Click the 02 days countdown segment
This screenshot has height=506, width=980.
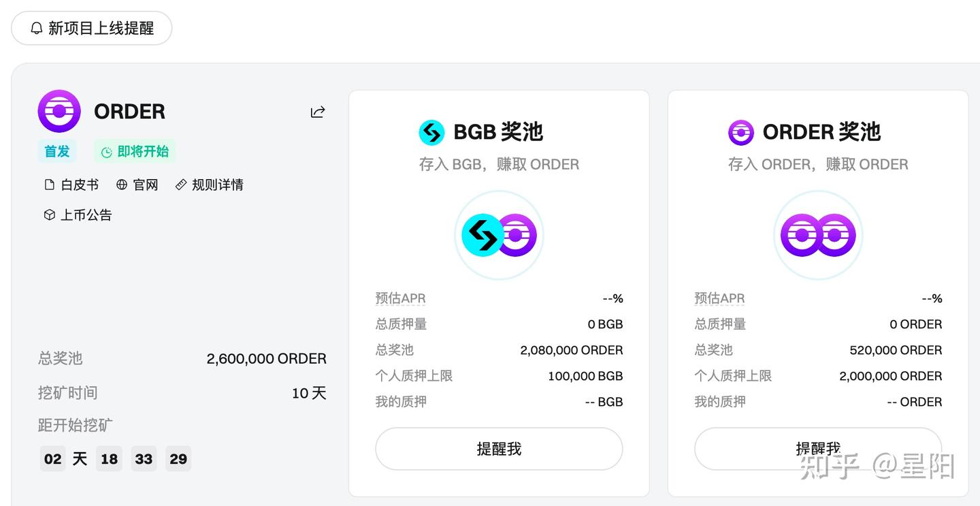pos(52,458)
